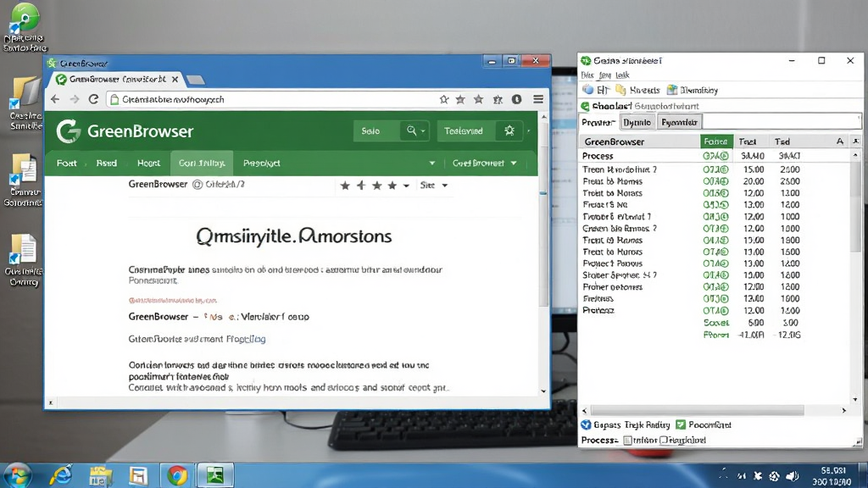Click the yellow folder toolbar icon in right window
Image resolution: width=868 pixels, height=488 pixels.
(620, 90)
